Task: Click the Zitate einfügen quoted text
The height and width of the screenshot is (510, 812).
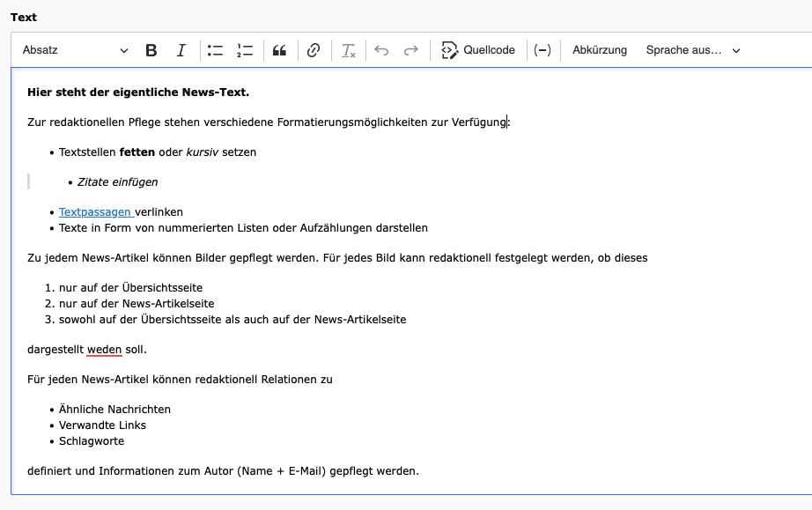Action: coord(118,182)
